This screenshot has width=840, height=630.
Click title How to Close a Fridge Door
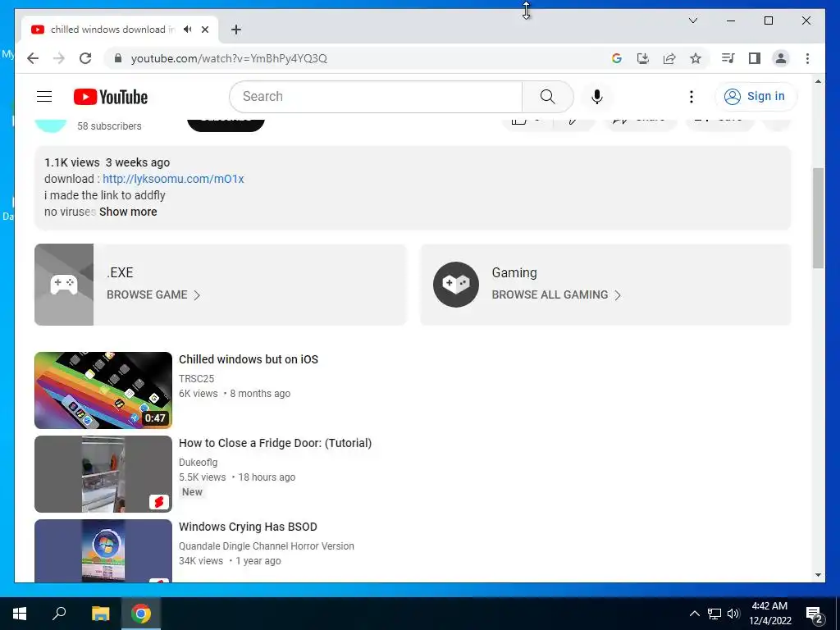click(275, 443)
